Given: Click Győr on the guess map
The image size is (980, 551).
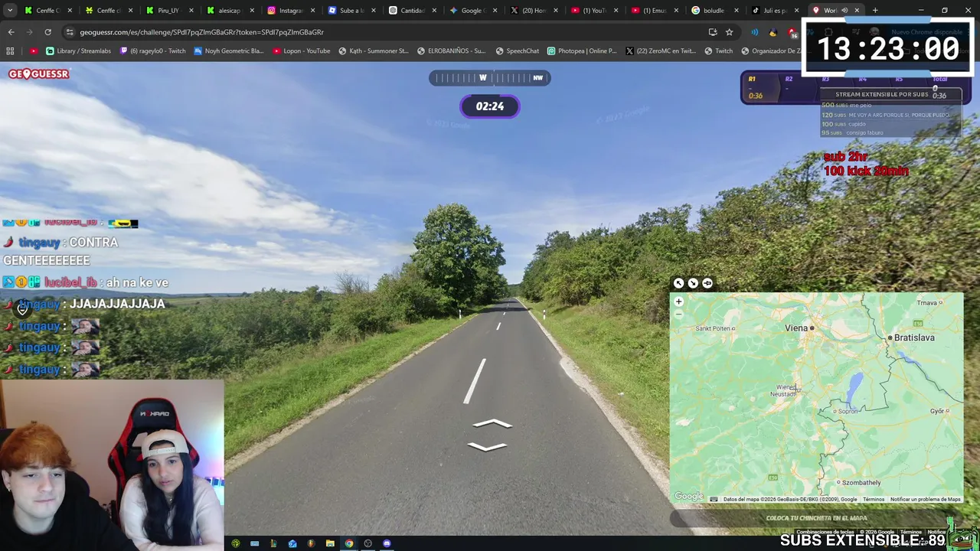Looking at the screenshot, I should (936, 411).
